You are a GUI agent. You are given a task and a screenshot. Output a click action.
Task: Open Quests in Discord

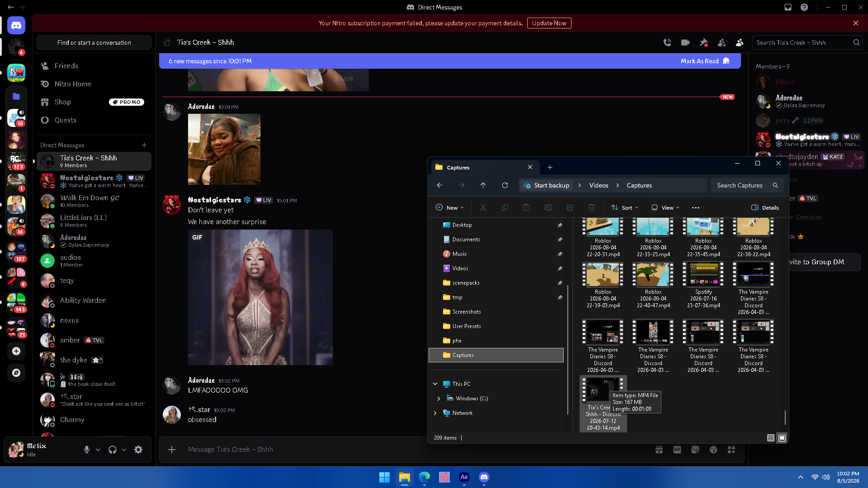94,120
